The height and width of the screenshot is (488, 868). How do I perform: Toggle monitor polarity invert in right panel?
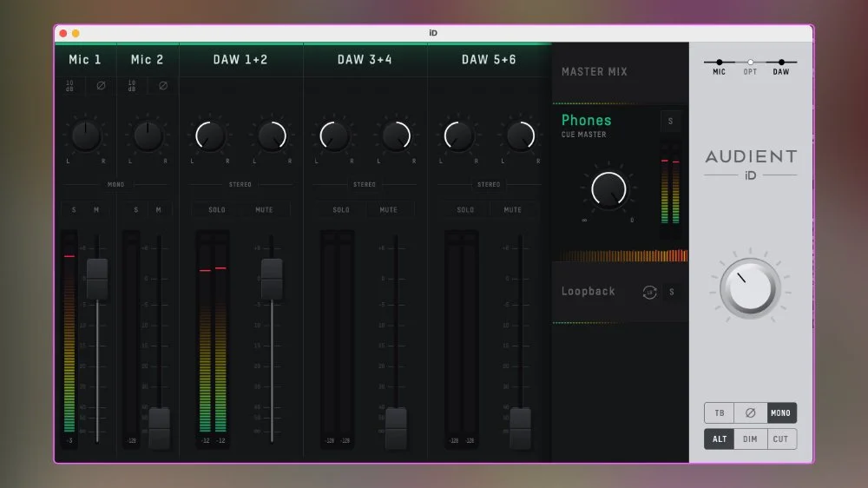pyautogui.click(x=750, y=413)
